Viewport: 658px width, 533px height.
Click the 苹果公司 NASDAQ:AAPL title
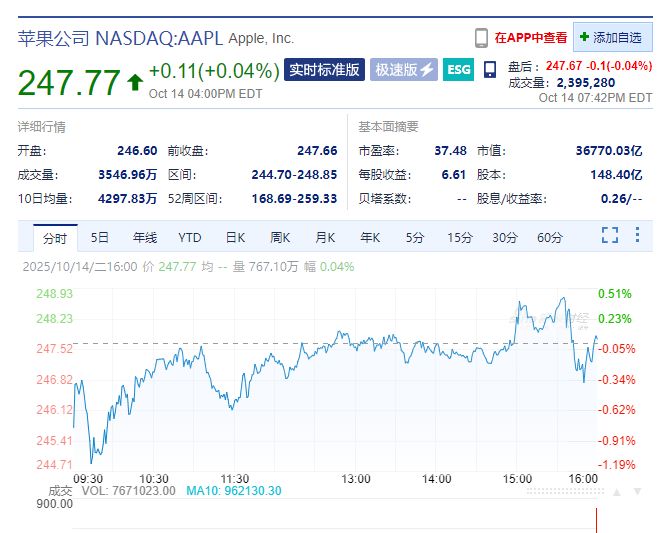(121, 39)
